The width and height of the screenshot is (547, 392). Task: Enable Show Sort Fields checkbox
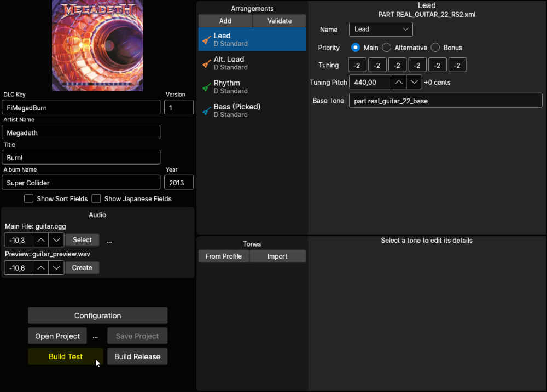click(x=29, y=199)
